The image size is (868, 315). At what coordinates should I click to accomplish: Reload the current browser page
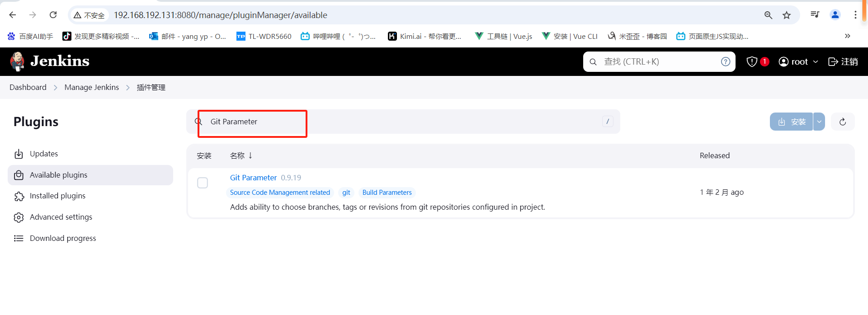tap(53, 15)
